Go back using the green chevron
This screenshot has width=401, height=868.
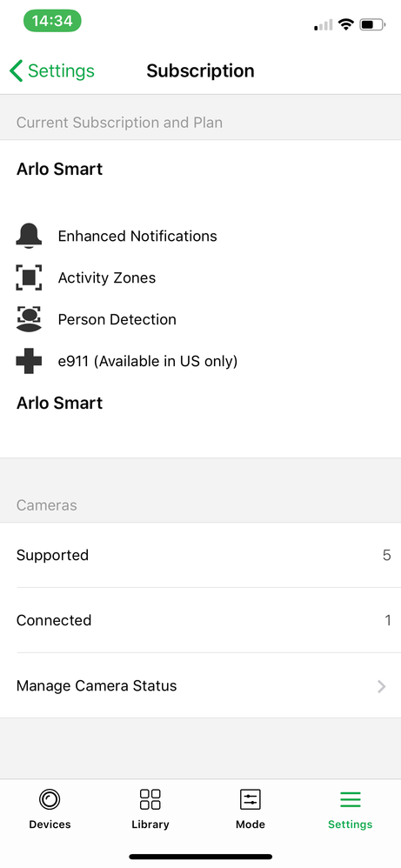(16, 70)
